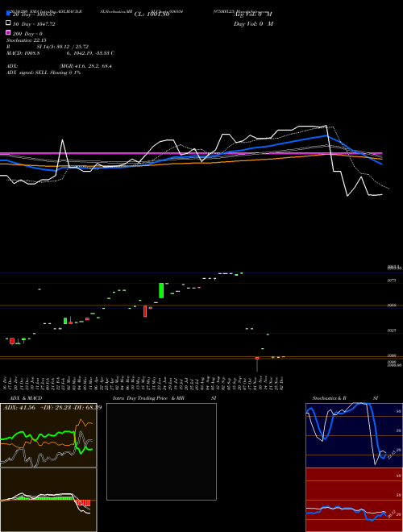Click the 'Stochastics & R' panel title
Image resolution: width=403 pixels, height=532 pixels.
(329, 398)
